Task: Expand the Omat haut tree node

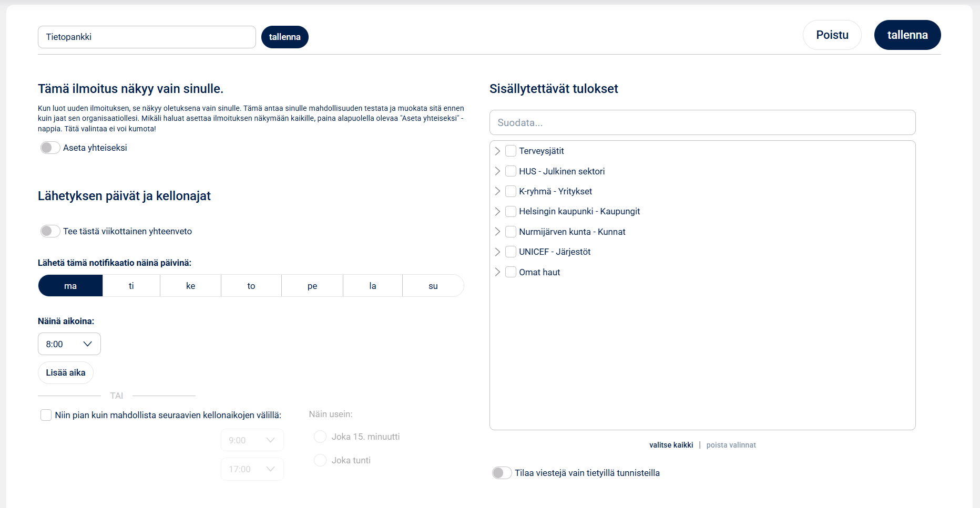Action: click(x=497, y=272)
